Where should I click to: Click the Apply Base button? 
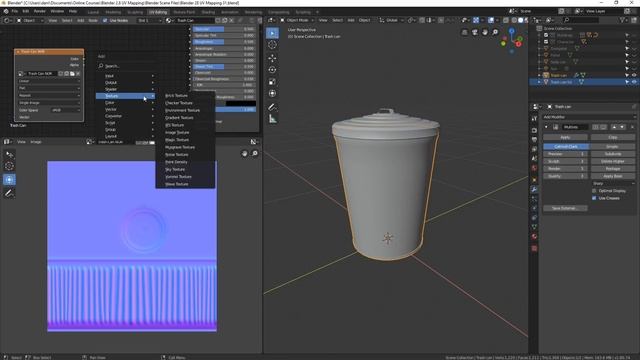613,176
